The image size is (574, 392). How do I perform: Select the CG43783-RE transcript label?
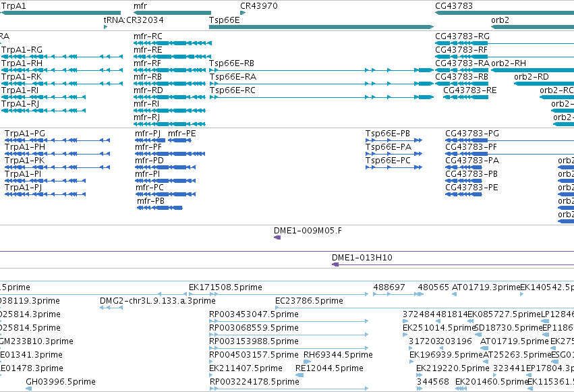[470, 90]
